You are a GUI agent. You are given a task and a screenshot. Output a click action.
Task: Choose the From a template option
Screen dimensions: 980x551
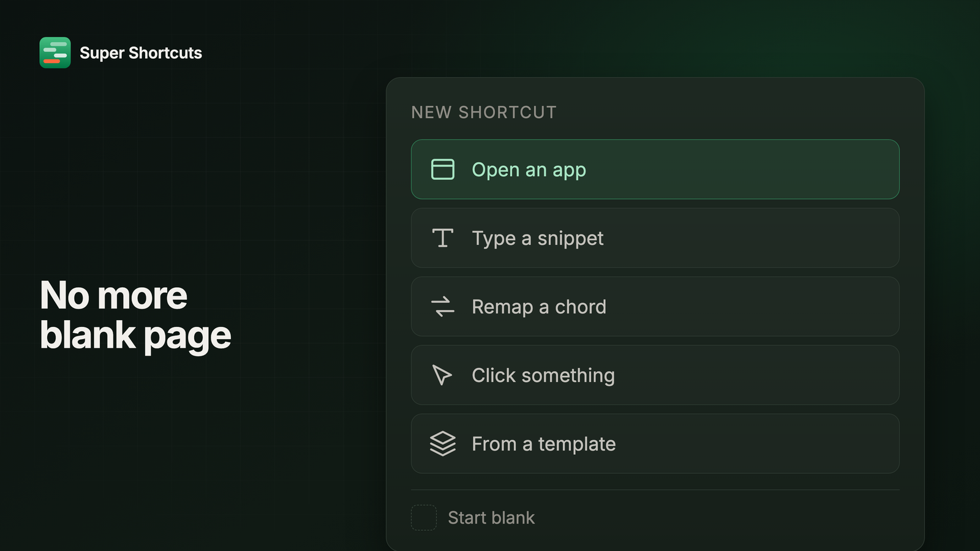click(x=655, y=444)
